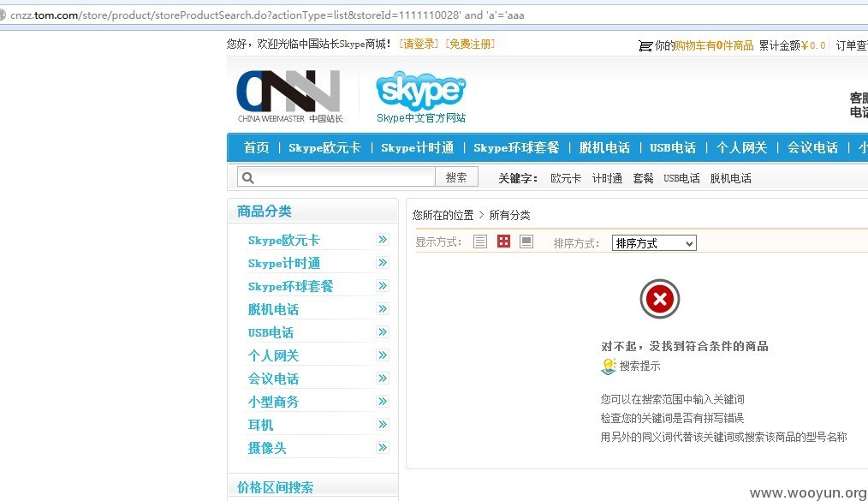Click the 您所在的位置 breadcrumb label
Viewport: 868px width, 501px height.
(x=443, y=215)
